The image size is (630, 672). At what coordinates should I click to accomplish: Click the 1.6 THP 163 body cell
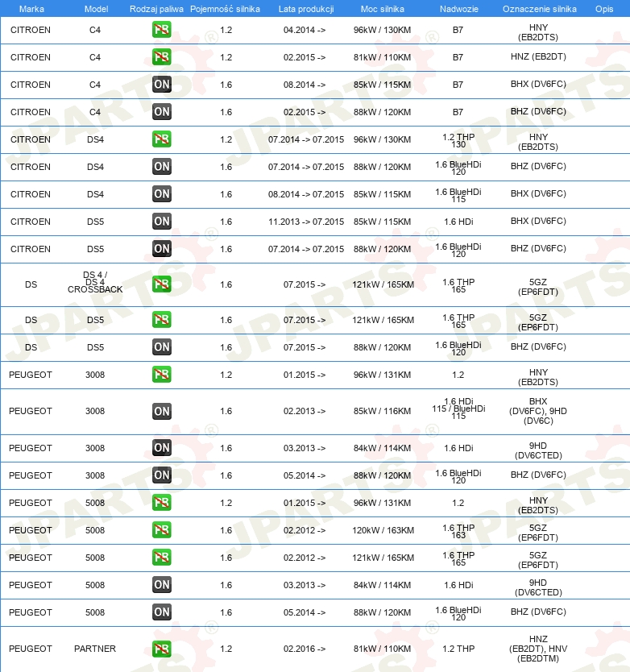[458, 532]
